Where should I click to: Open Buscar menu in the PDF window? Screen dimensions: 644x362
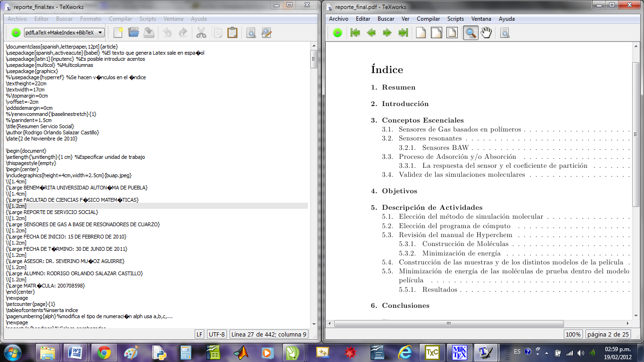[386, 19]
